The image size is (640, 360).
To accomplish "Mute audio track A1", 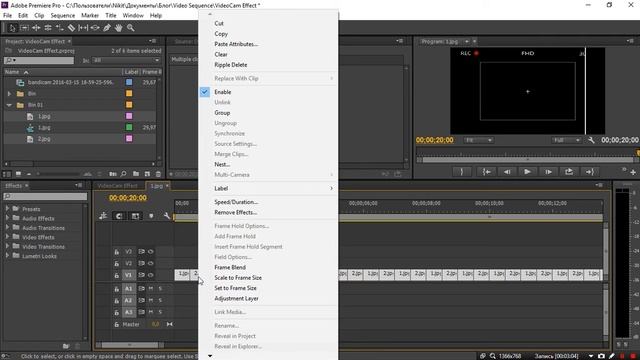I will point(151,289).
